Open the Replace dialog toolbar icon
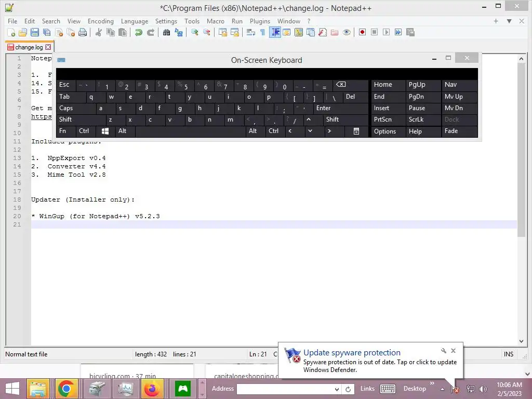The height and width of the screenshot is (399, 532). click(x=179, y=32)
